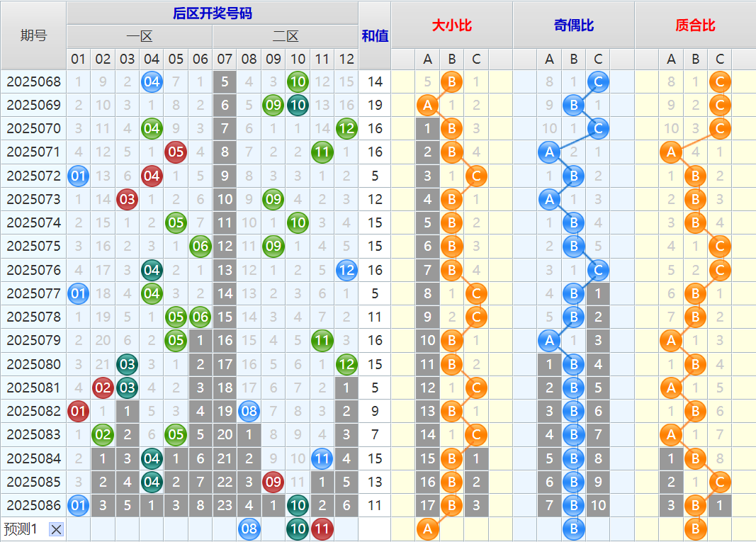
Task: Select the blue 08 ball in the 预测1 row
Action: pyautogui.click(x=249, y=529)
